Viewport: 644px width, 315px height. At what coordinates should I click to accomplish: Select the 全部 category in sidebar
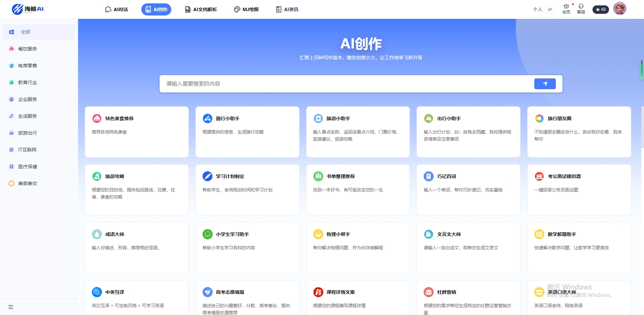(39, 32)
